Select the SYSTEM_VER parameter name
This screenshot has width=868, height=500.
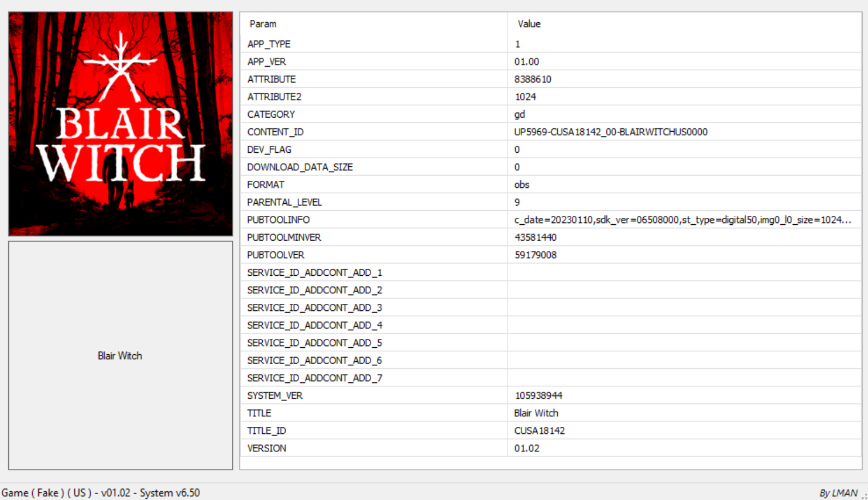coord(275,395)
